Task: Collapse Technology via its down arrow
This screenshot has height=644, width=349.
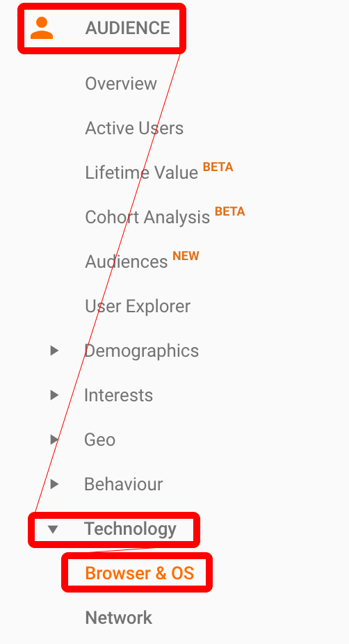Action: pyautogui.click(x=53, y=529)
